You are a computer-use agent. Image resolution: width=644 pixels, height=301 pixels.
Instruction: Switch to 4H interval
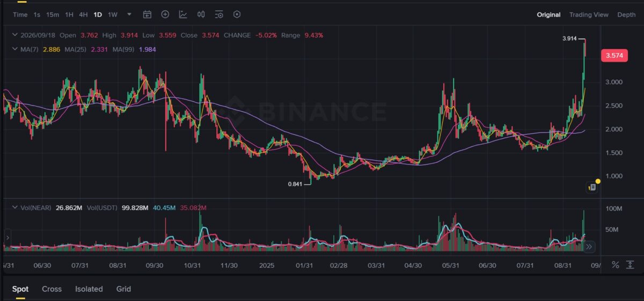[83, 15]
